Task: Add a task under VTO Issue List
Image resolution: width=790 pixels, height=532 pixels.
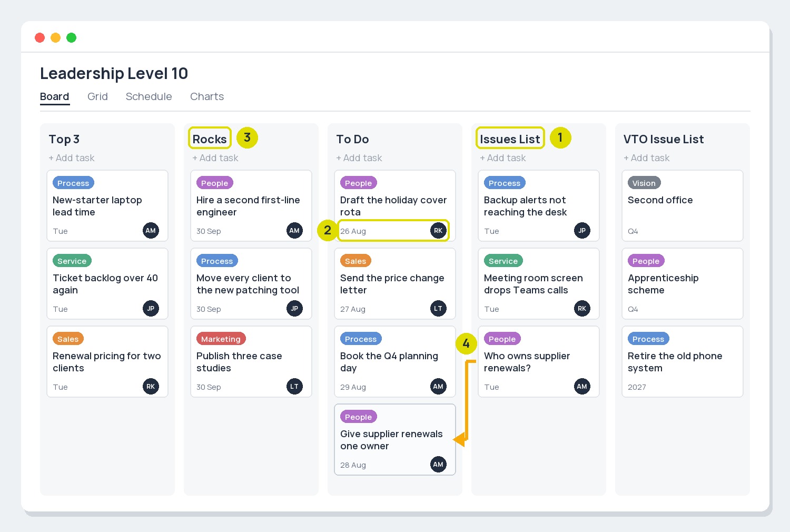Action: [647, 158]
